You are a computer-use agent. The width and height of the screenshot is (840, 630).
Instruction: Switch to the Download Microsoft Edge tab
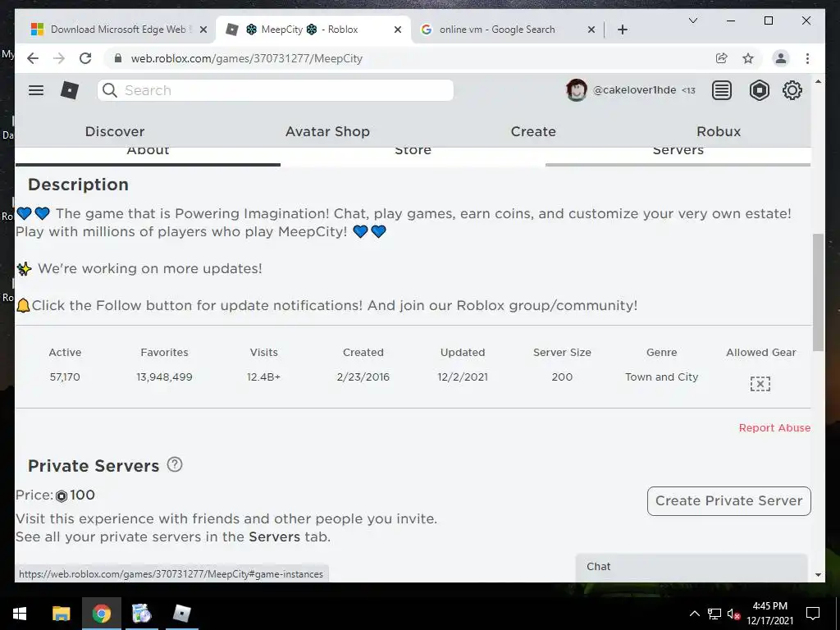118,30
